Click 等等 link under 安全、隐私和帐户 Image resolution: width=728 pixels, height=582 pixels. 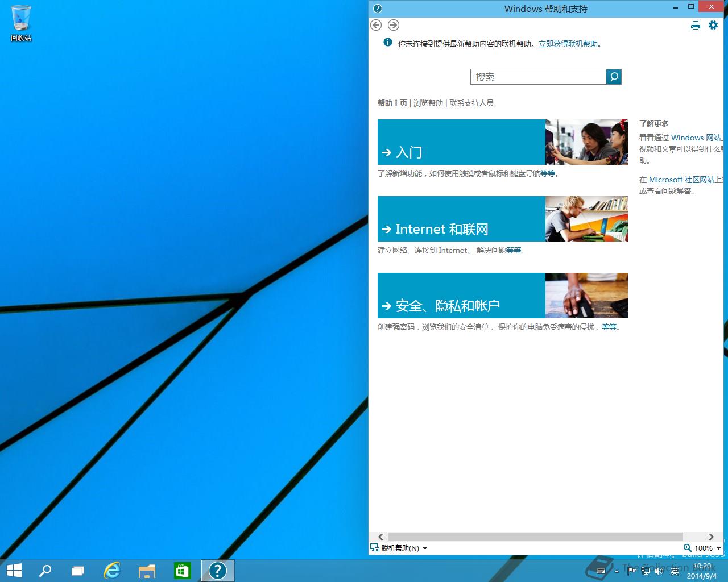(609, 327)
